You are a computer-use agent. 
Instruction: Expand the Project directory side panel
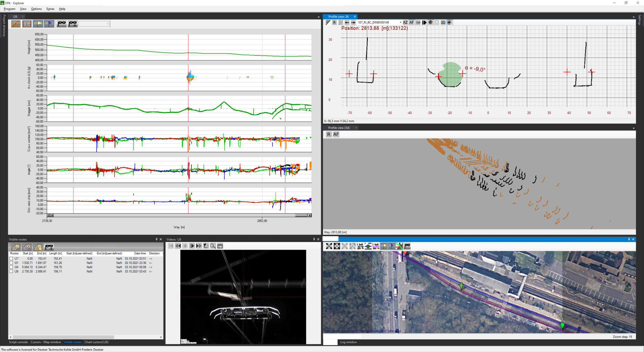[4, 25]
